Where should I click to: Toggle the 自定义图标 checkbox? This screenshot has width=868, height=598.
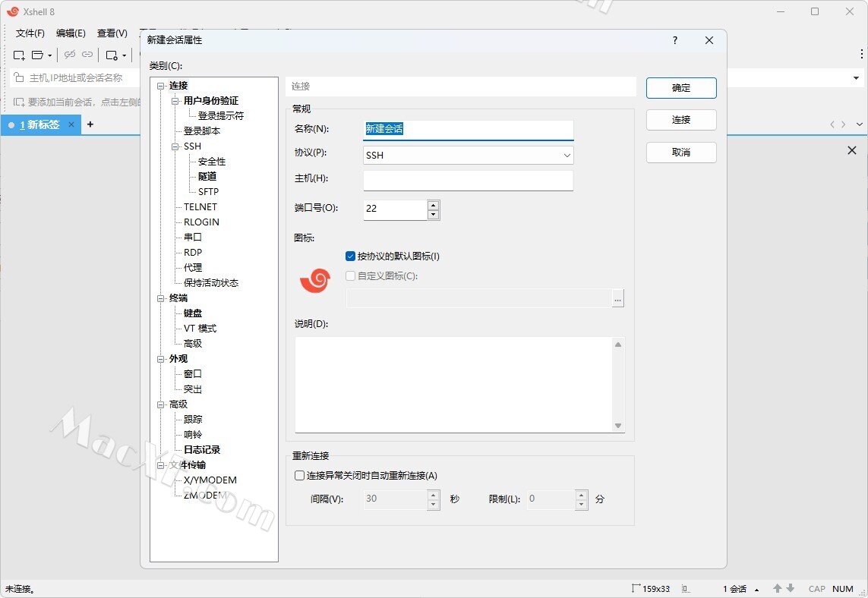point(350,275)
